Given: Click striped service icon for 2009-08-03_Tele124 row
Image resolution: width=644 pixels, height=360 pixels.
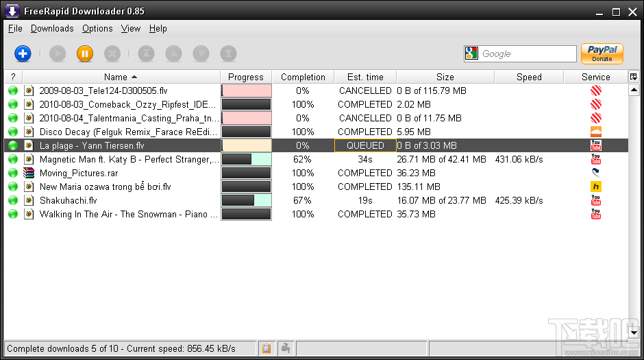Looking at the screenshot, I should (595, 91).
